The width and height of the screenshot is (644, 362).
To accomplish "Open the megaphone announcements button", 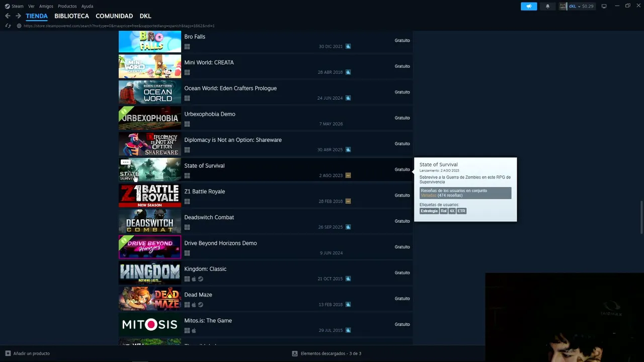I will (x=529, y=6).
